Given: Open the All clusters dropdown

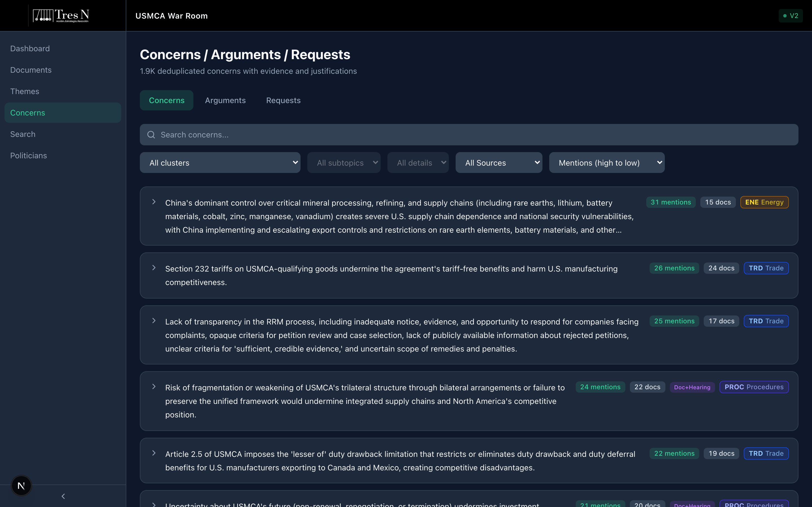Looking at the screenshot, I should (220, 163).
